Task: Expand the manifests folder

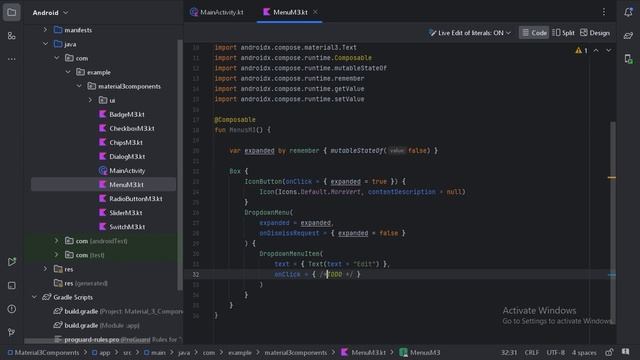Action: [45, 30]
